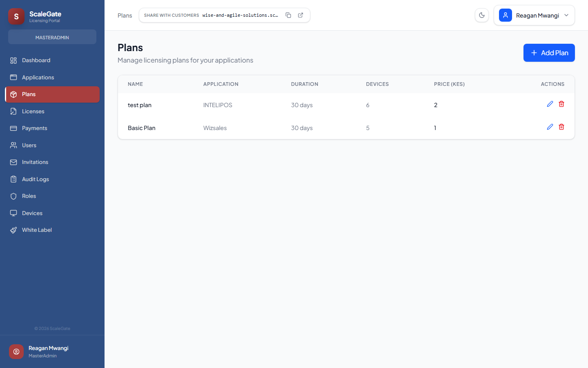Edit the test plan with the pencil icon
This screenshot has height=368, width=588.
click(550, 104)
